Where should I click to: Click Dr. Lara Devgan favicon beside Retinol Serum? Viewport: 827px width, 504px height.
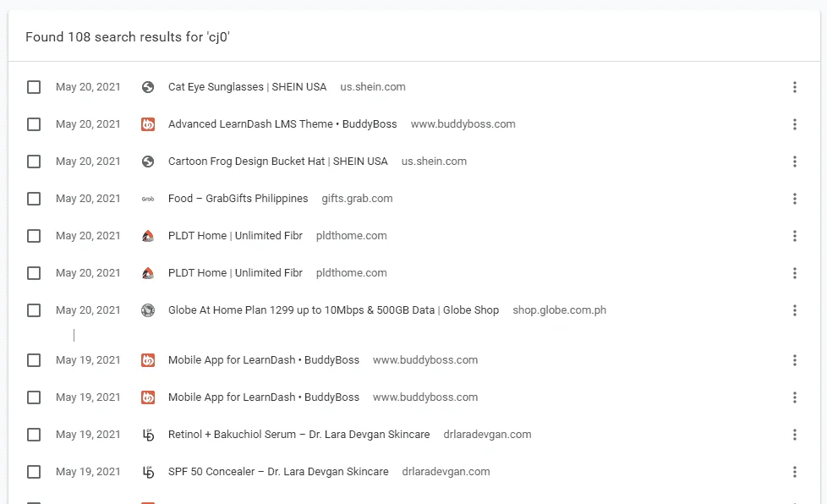click(x=148, y=435)
